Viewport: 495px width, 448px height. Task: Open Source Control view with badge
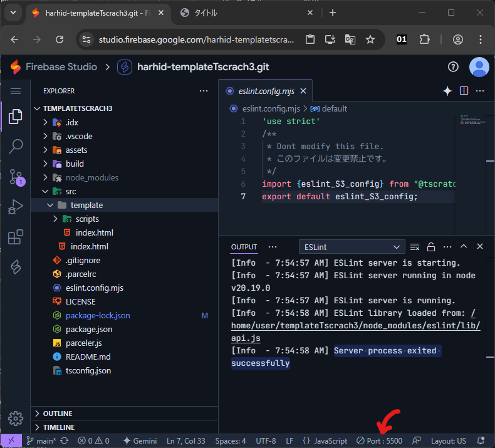coord(16,177)
